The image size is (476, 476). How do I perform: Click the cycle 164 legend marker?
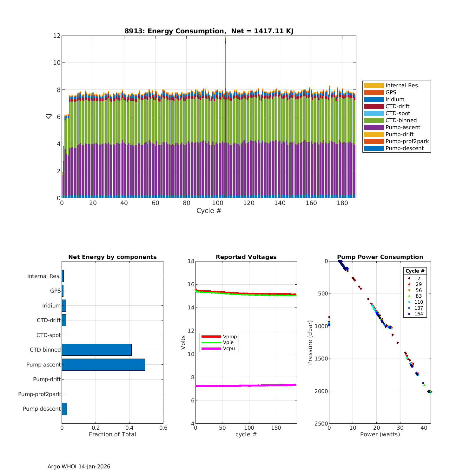coord(409,314)
